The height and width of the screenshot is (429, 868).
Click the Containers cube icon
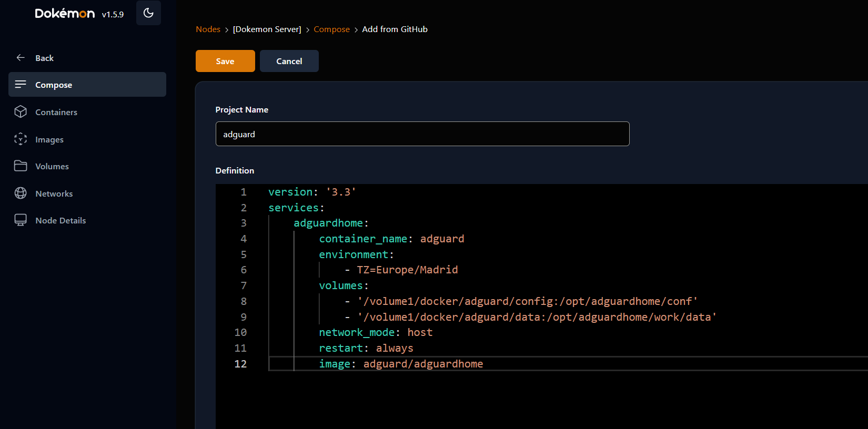point(21,112)
